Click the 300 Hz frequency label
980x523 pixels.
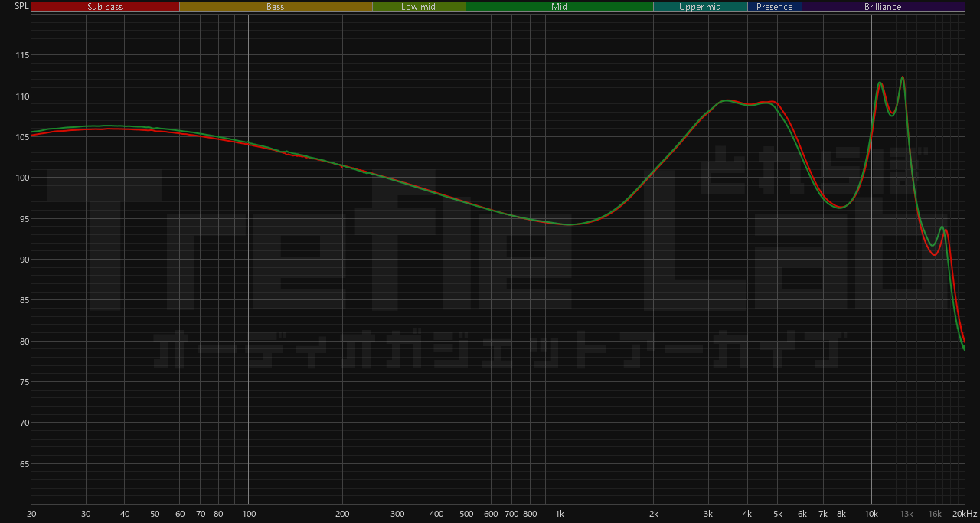click(x=397, y=514)
